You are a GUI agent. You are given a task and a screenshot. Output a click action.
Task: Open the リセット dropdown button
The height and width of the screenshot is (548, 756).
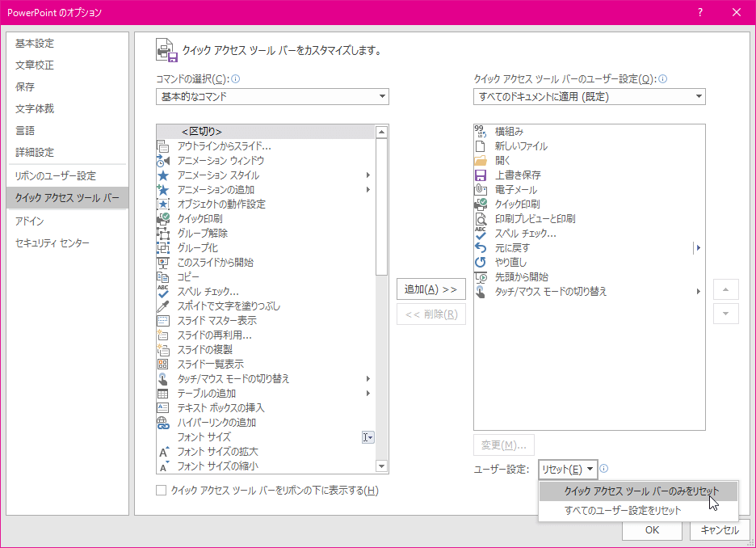[568, 469]
